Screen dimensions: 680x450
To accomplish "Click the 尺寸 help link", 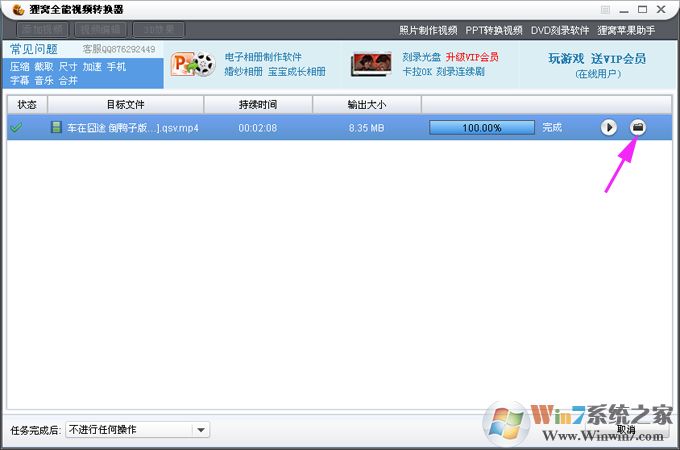I will pos(68,66).
